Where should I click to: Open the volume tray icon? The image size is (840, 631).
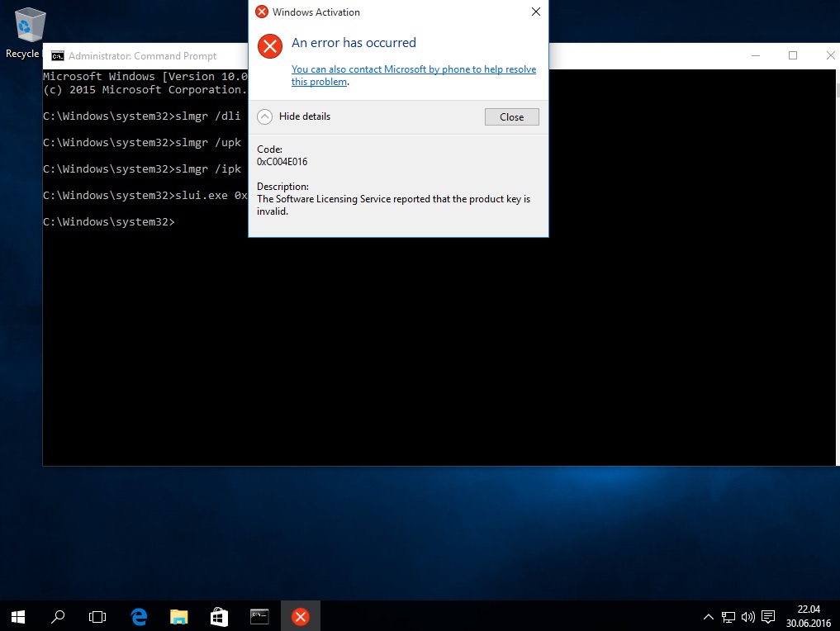tap(747, 617)
